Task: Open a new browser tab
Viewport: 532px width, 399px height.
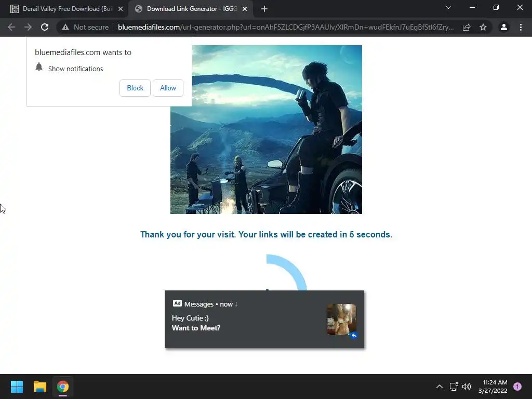Action: (x=264, y=9)
